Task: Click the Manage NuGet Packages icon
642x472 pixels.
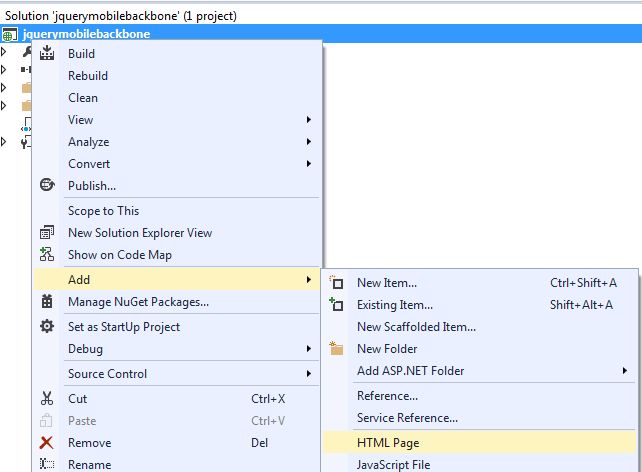Action: point(46,302)
